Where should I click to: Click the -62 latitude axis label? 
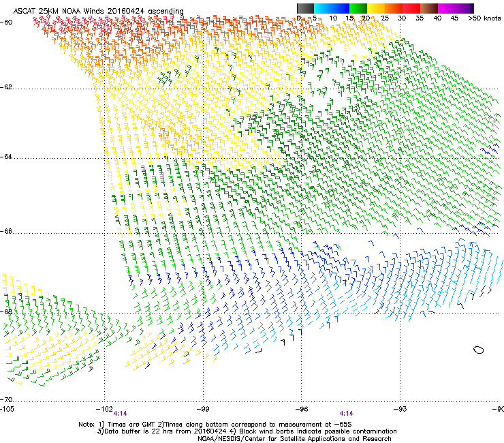6,87
